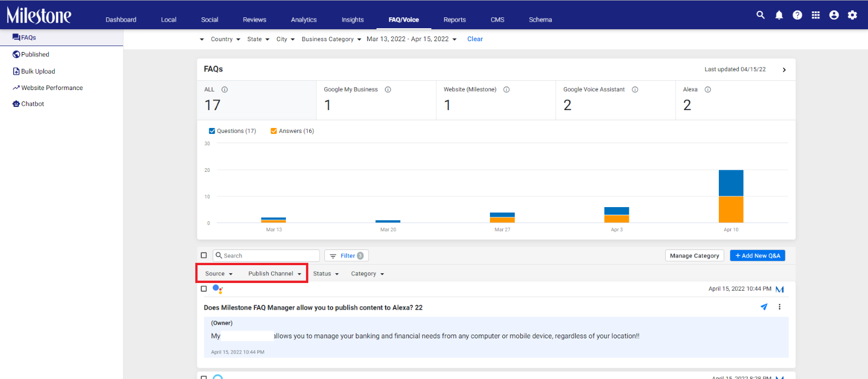Image resolution: width=868 pixels, height=379 pixels.
Task: Check the select-all checkbox beside Search
Action: coord(204,255)
